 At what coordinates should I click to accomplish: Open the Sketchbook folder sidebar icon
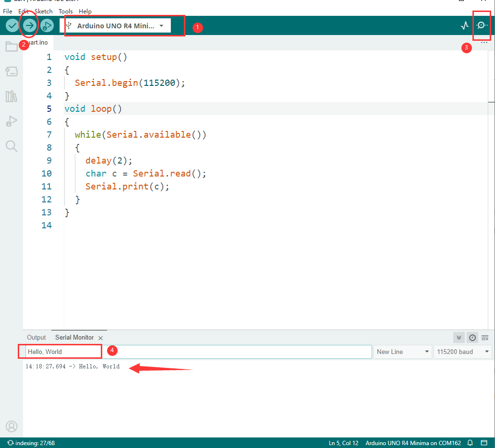point(12,47)
